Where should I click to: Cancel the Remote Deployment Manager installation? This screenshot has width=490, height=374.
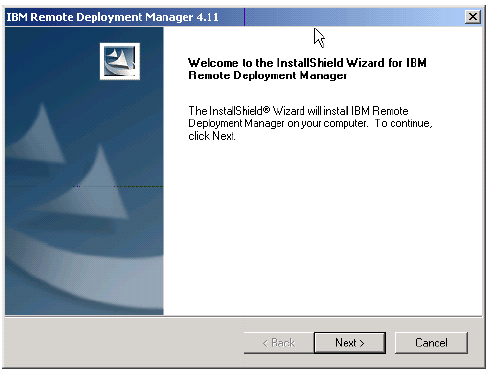pos(431,342)
